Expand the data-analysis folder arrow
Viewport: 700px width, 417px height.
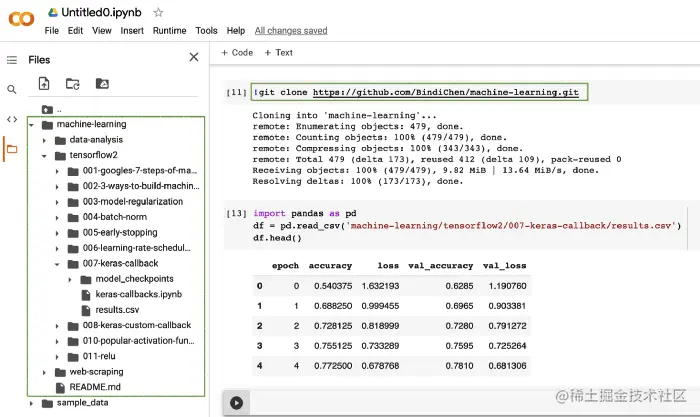(x=44, y=140)
